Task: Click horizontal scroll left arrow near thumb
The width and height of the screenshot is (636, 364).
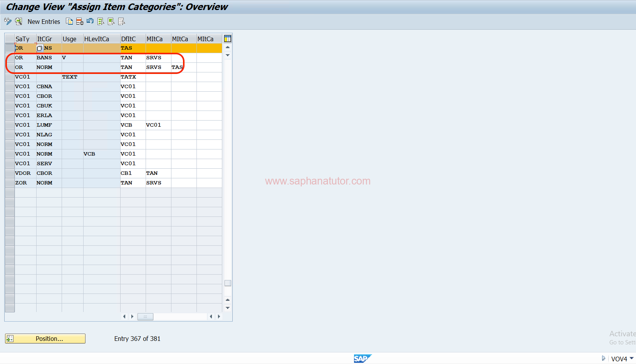Action: [124, 317]
